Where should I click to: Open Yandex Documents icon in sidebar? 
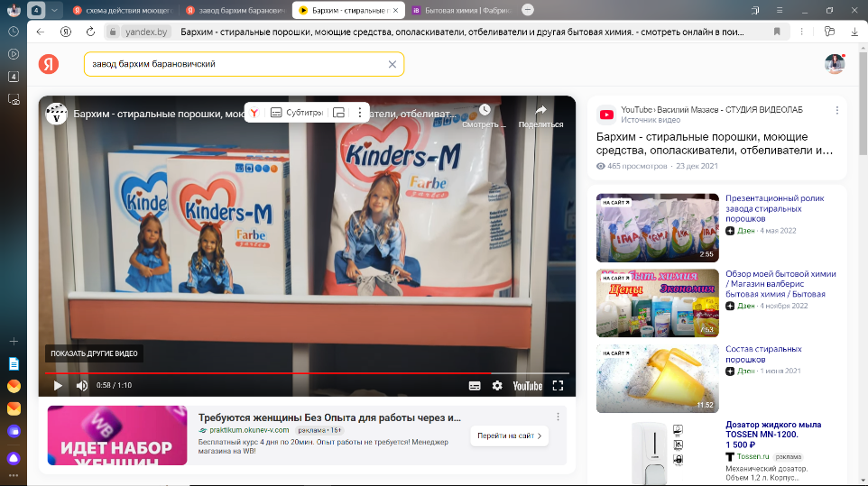click(14, 363)
